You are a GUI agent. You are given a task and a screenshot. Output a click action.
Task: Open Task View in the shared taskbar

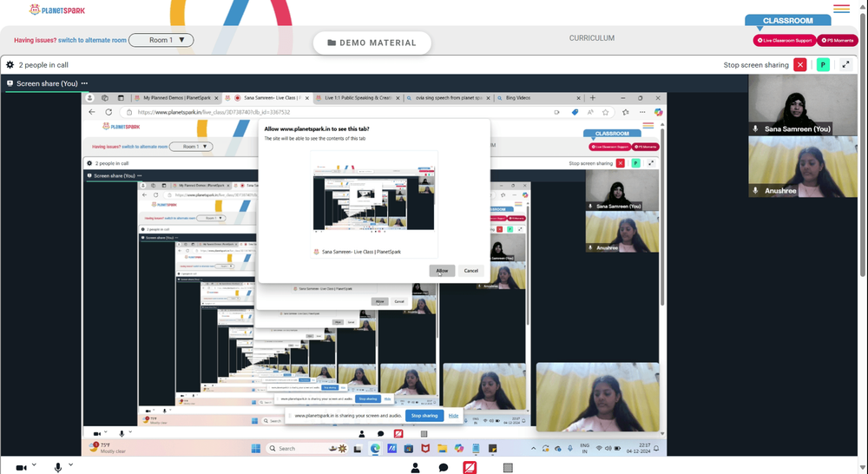pyautogui.click(x=358, y=449)
